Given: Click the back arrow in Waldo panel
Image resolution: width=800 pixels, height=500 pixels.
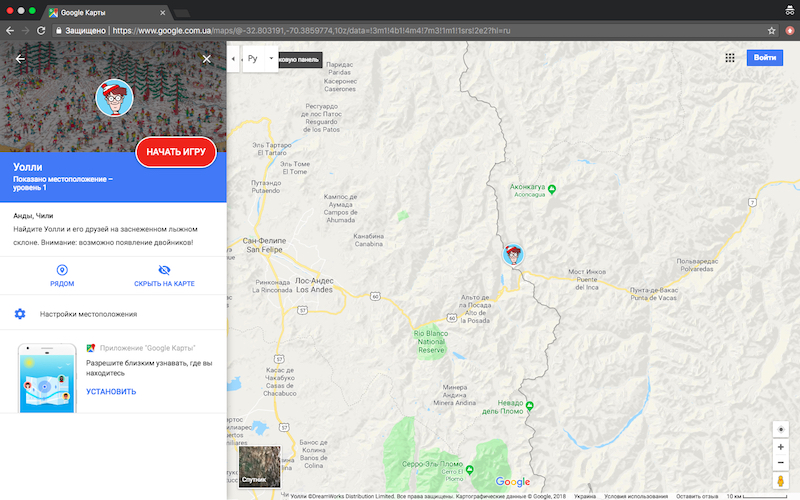Looking at the screenshot, I should pyautogui.click(x=20, y=59).
